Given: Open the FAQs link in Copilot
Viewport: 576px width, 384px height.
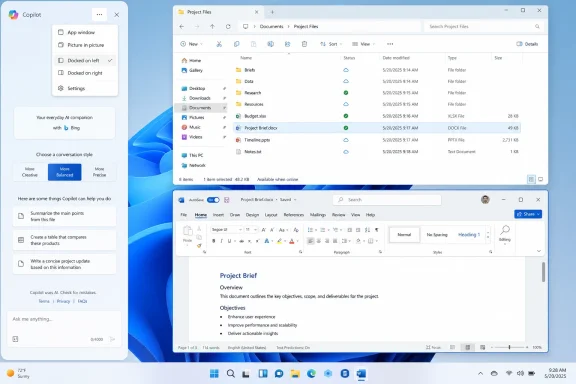Looking at the screenshot, I should [82, 301].
